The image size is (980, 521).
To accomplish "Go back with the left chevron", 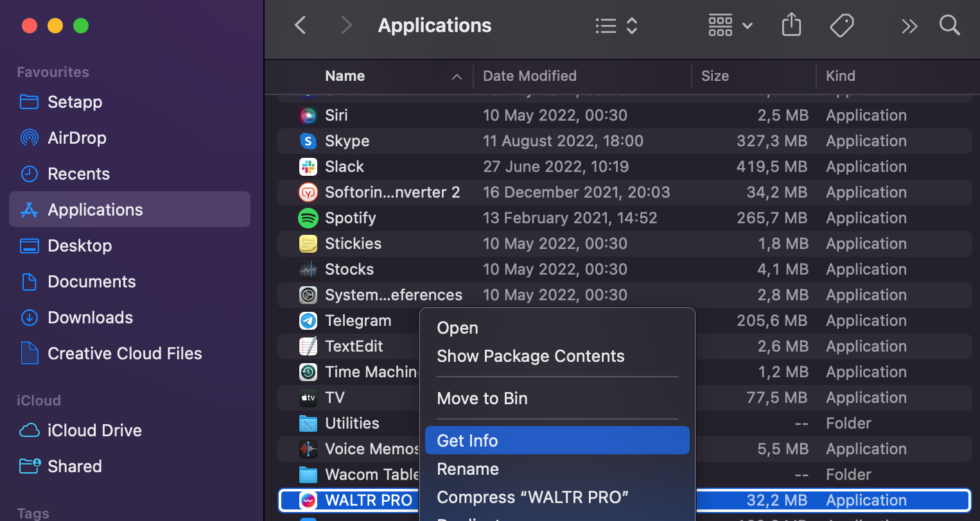I will click(x=300, y=26).
